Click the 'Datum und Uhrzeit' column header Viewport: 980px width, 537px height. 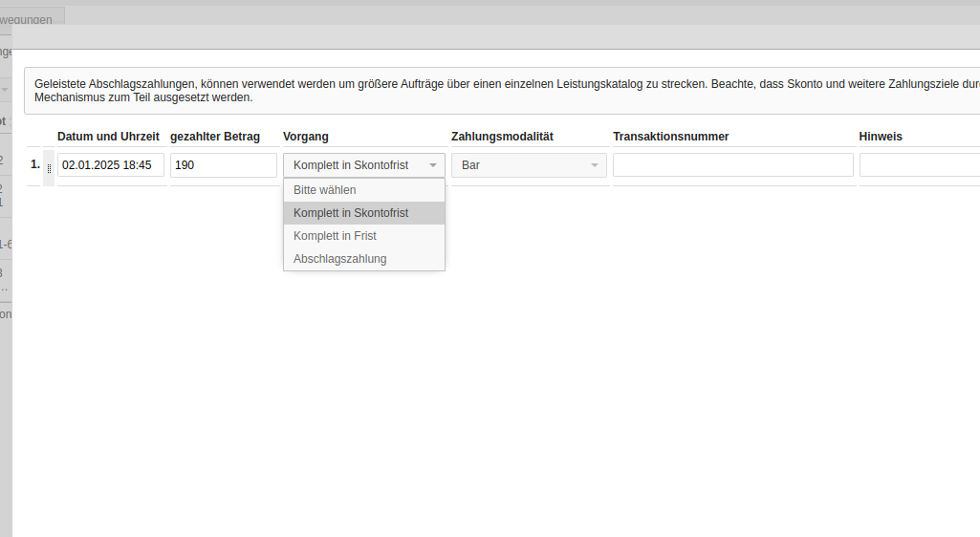pos(108,137)
